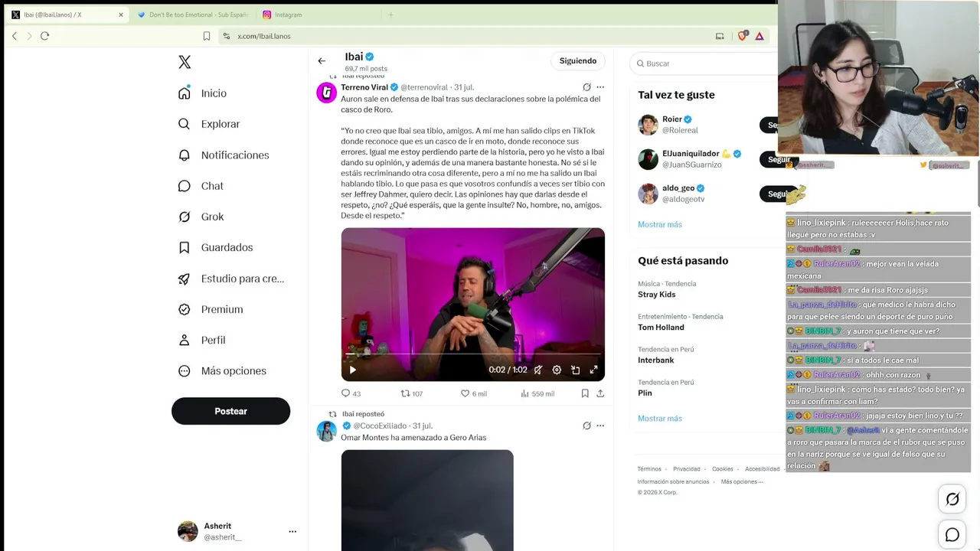Open Privacidad footer link
Viewport: 980px width, 551px height.
(x=687, y=469)
